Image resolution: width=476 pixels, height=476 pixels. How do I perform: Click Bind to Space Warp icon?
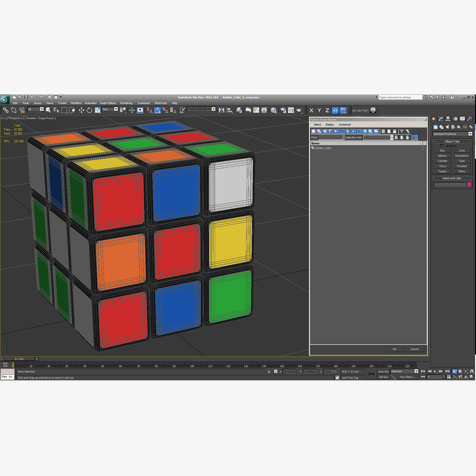22,110
